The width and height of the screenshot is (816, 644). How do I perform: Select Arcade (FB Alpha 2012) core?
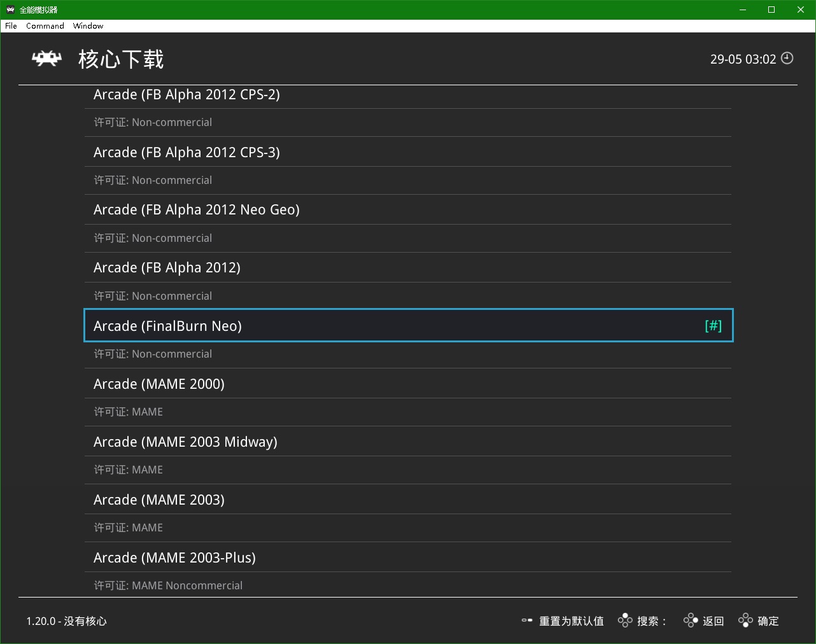(407, 267)
